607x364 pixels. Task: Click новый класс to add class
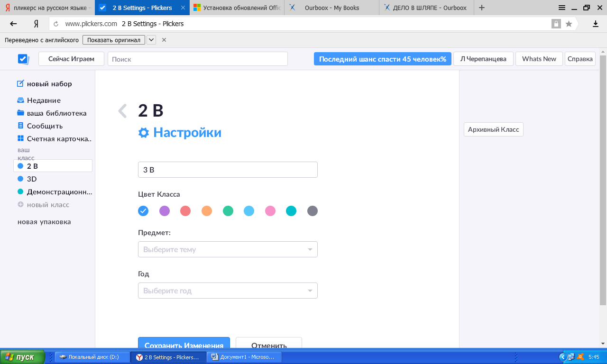click(x=43, y=205)
